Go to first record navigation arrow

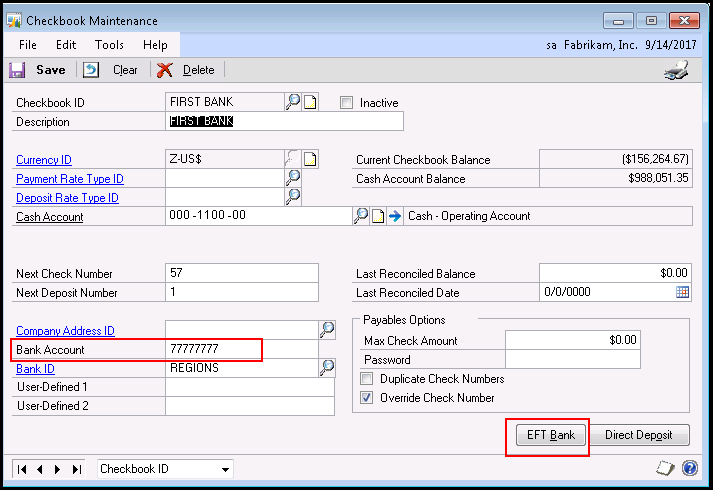pyautogui.click(x=22, y=469)
